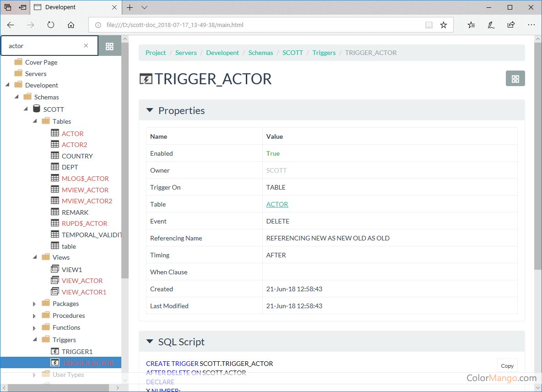
Task: Add page to favorites with the star icon
Action: [x=443, y=25]
